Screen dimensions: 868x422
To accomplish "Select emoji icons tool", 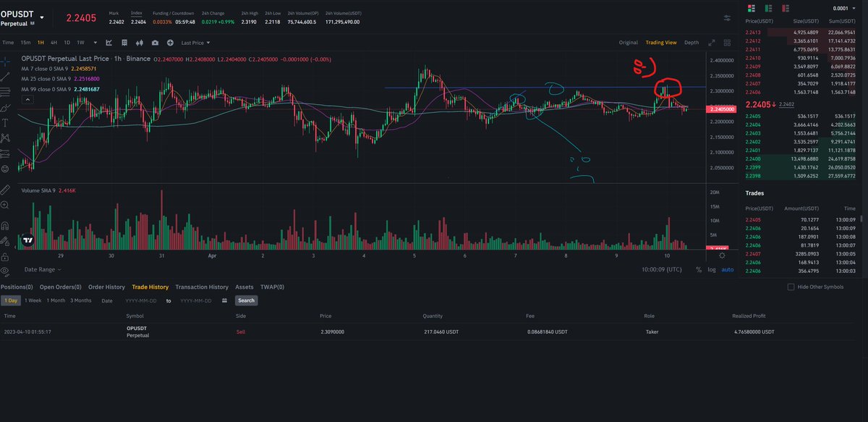I will pyautogui.click(x=6, y=169).
